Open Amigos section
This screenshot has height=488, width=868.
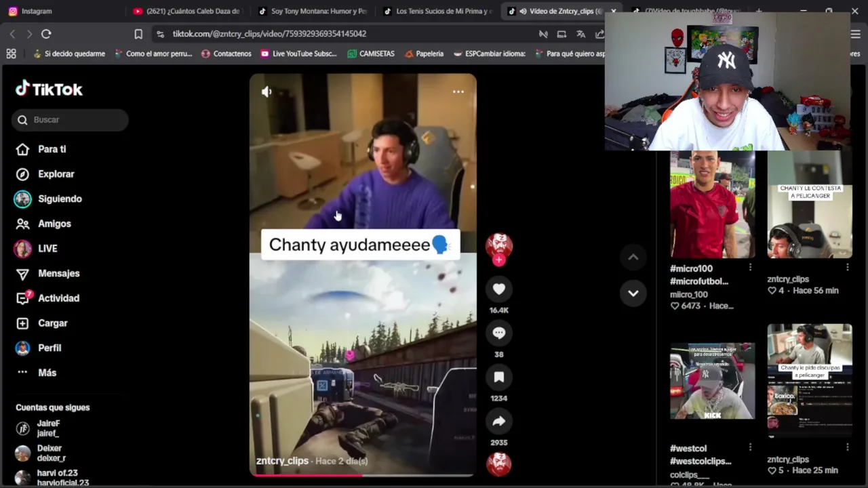tap(43, 224)
